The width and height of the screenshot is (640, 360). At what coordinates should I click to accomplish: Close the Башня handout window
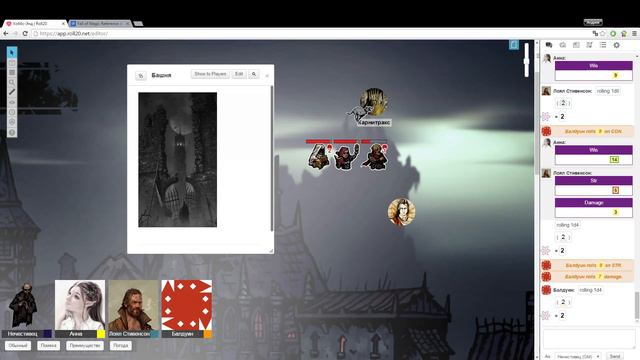pos(267,76)
